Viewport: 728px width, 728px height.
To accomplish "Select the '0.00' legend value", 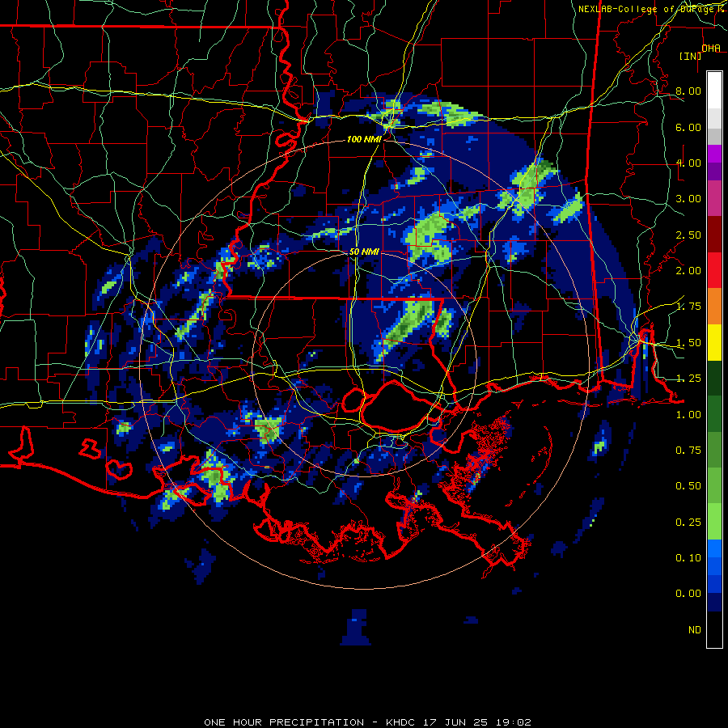I will pos(688,594).
